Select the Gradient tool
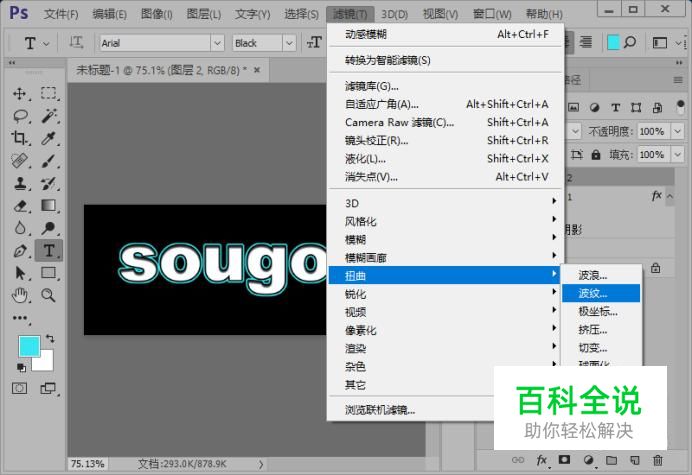 click(49, 205)
